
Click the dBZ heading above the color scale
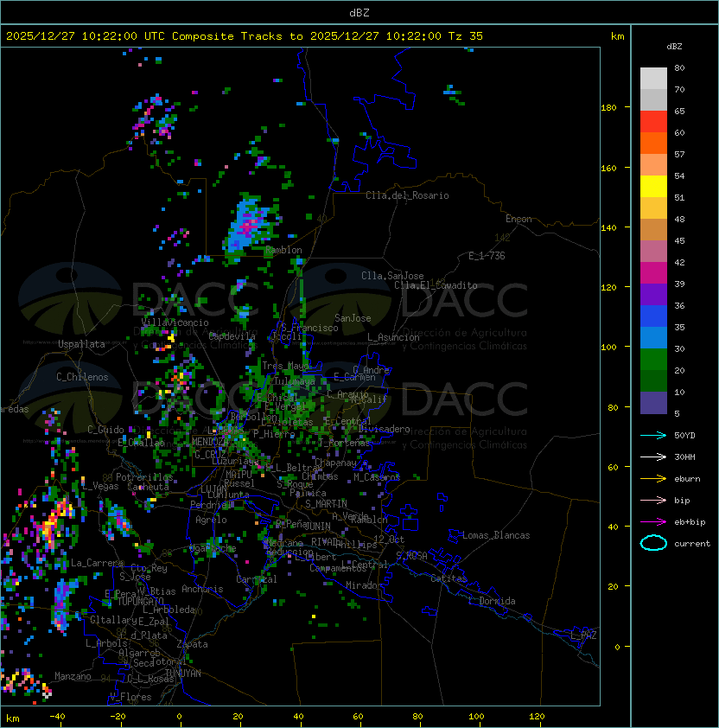pyautogui.click(x=674, y=47)
